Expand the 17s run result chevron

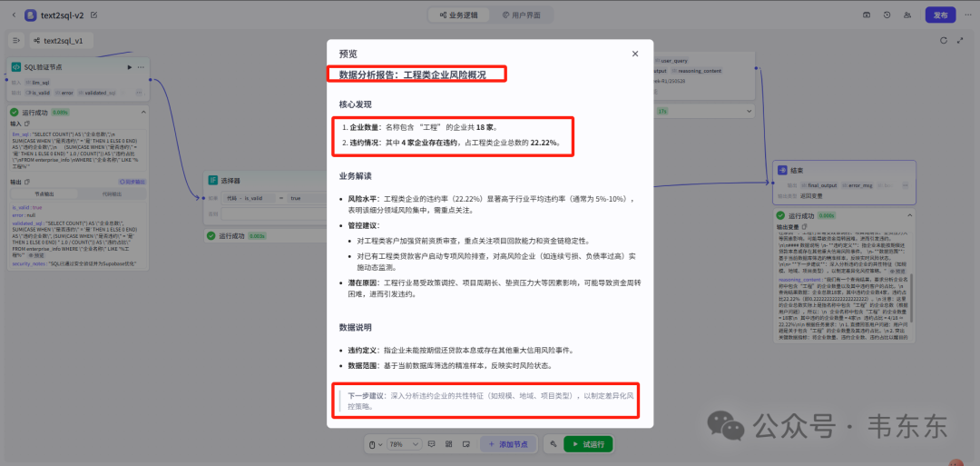(x=750, y=111)
